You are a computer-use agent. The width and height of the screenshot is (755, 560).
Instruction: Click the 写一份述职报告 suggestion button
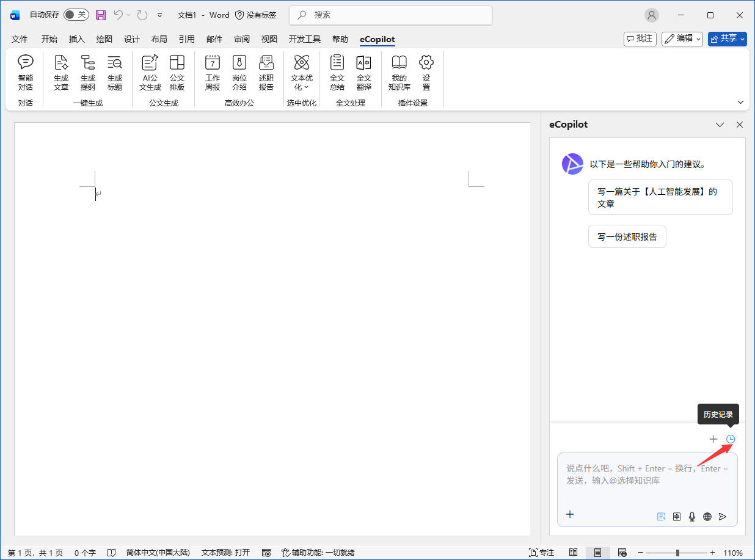point(627,236)
